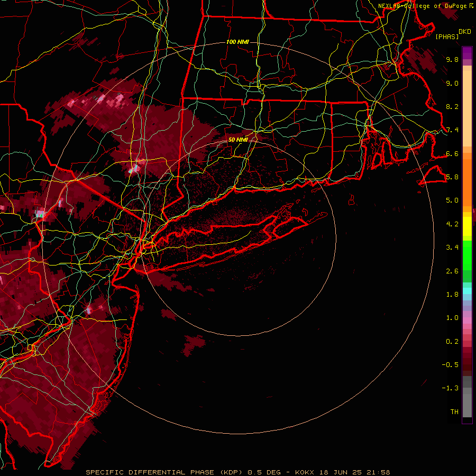The height and width of the screenshot is (476, 476).
Task: Click the peach color bar segment near 8.2
Action: (x=467, y=108)
